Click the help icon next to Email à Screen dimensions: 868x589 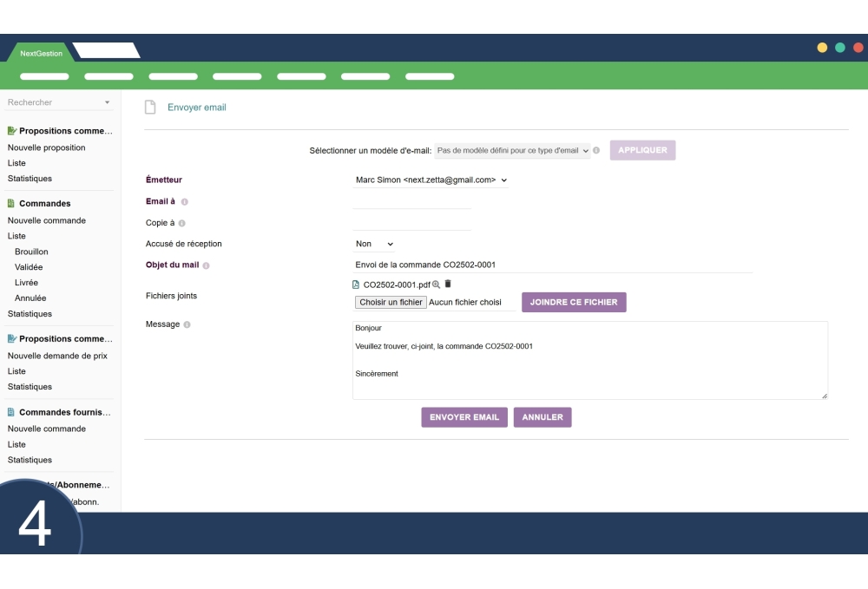pyautogui.click(x=185, y=201)
